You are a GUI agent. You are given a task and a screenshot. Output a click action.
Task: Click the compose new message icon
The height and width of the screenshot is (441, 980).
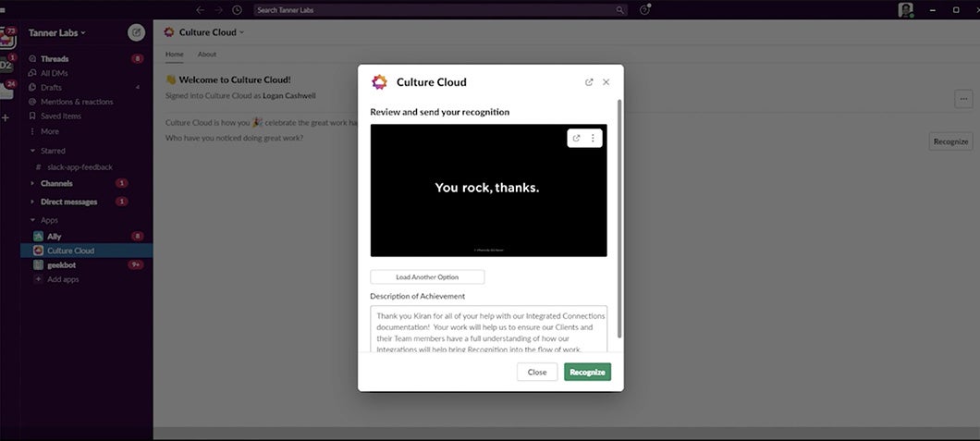coord(136,32)
